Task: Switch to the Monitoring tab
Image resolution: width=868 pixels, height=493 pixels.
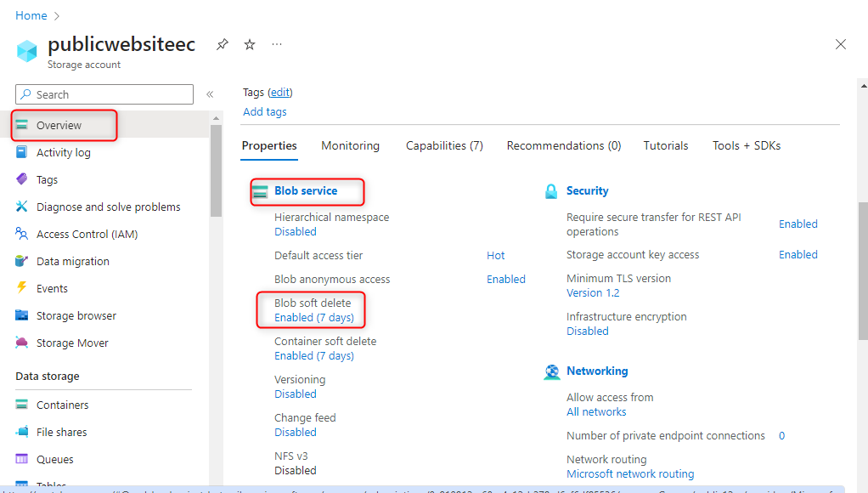Action: pos(350,145)
